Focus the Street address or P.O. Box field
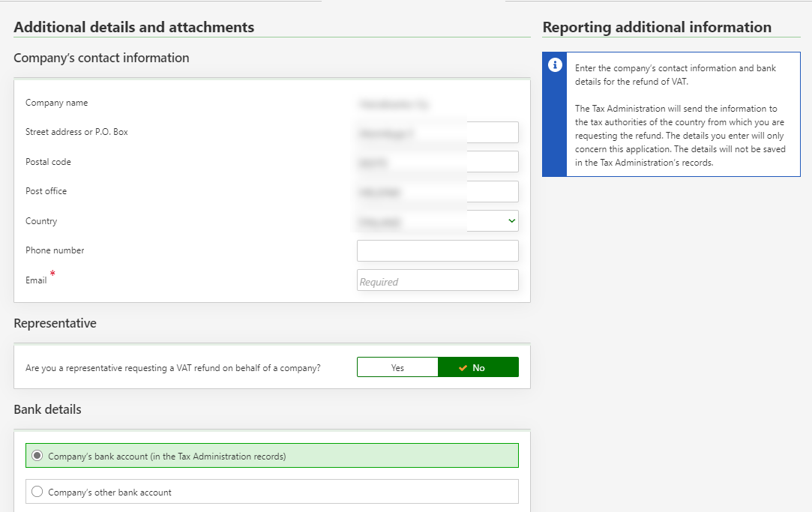Image resolution: width=812 pixels, height=512 pixels. [437, 133]
